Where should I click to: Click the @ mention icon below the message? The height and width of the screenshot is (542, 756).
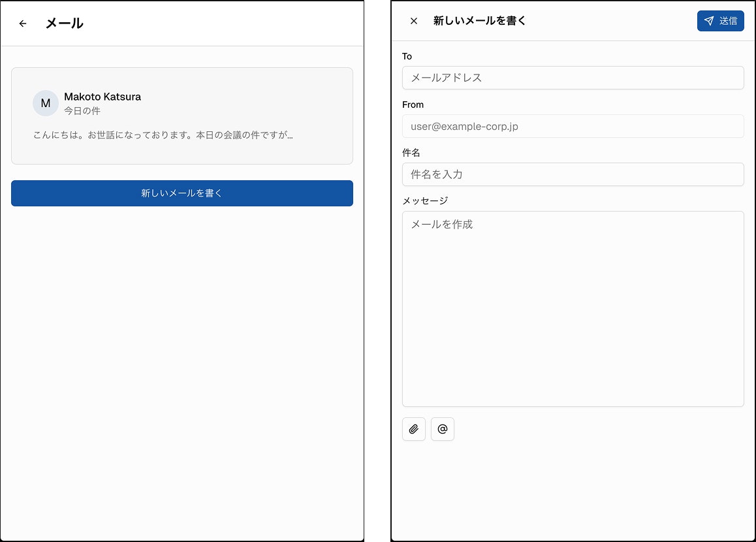443,429
